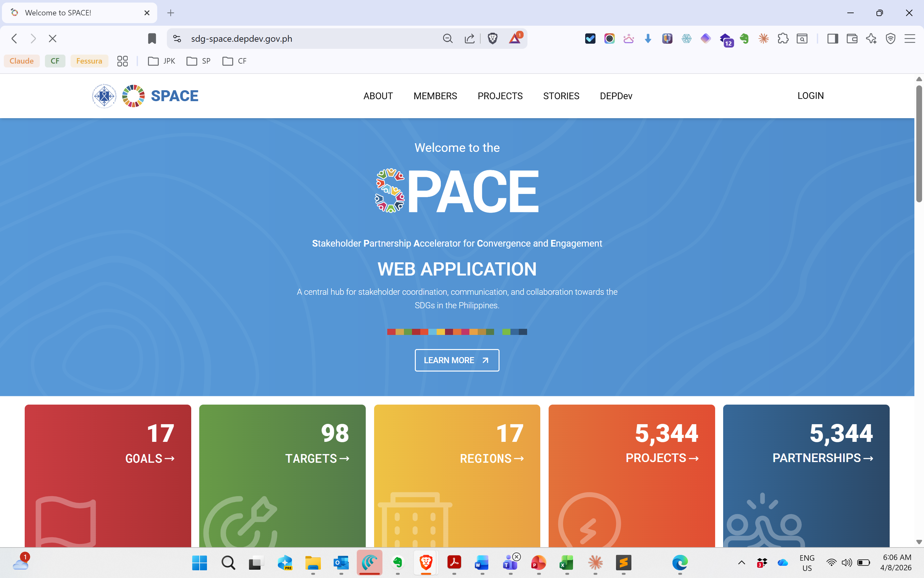The height and width of the screenshot is (578, 924).
Task: Open the Leo AI sparkle icon
Action: [871, 39]
